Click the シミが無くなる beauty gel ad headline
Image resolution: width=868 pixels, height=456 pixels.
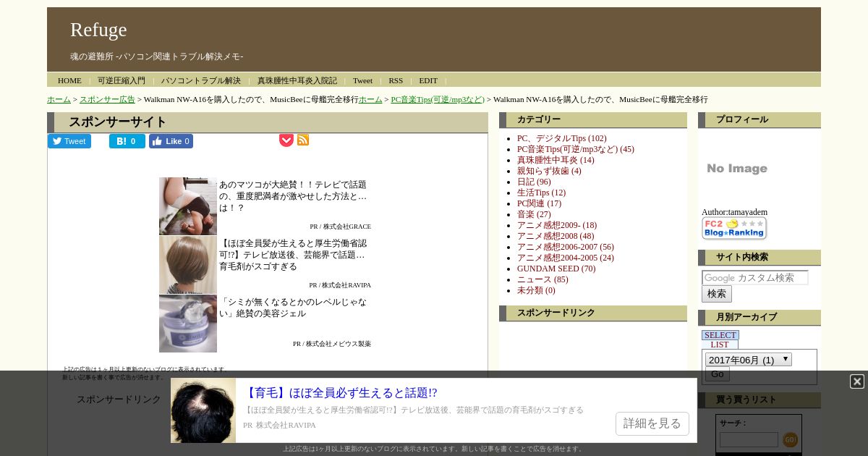tap(293, 308)
